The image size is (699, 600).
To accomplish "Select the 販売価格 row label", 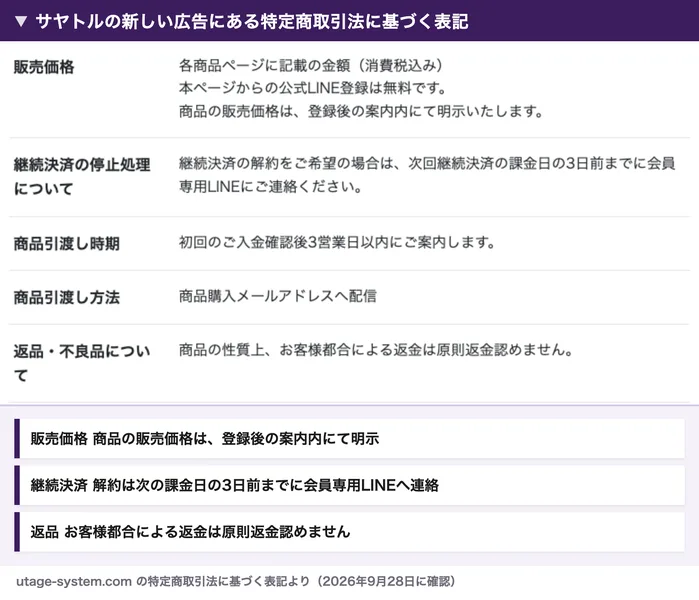I will pyautogui.click(x=44, y=67).
